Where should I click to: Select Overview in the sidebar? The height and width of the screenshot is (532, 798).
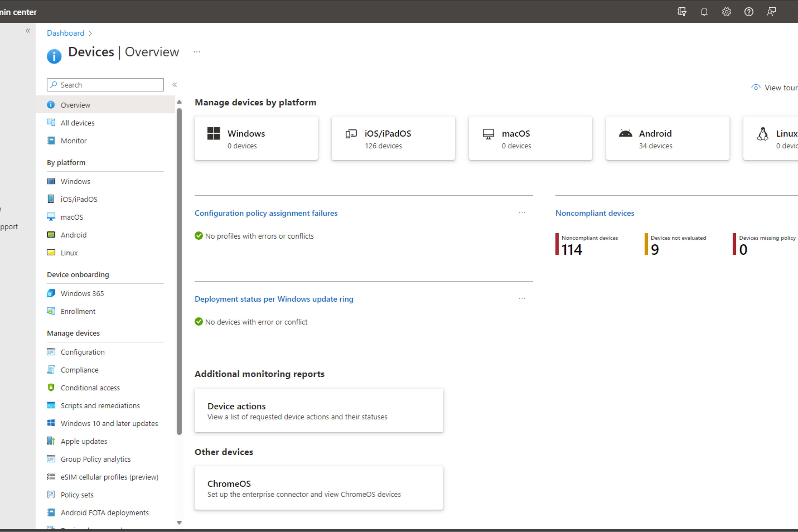click(x=105, y=105)
